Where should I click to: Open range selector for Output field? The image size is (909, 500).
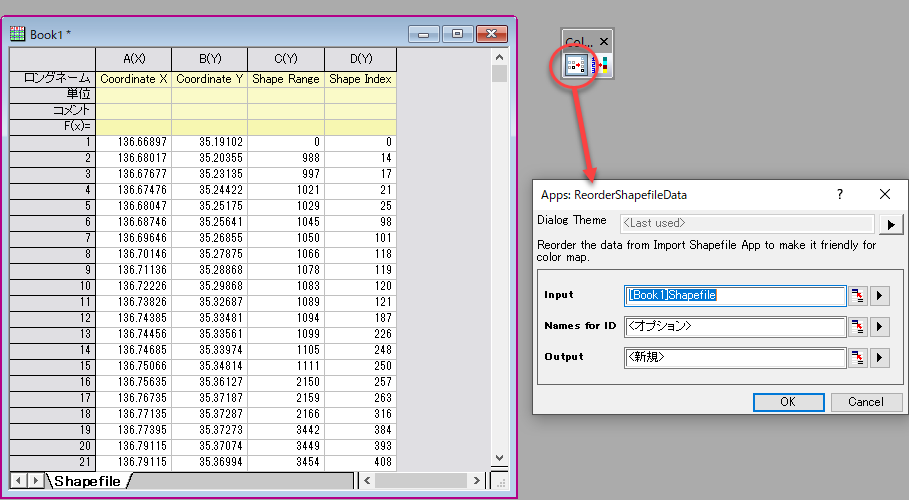[857, 357]
